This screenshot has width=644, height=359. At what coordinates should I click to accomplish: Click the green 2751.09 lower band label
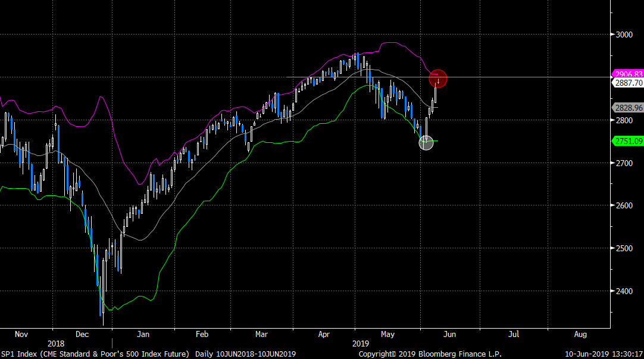(628, 141)
